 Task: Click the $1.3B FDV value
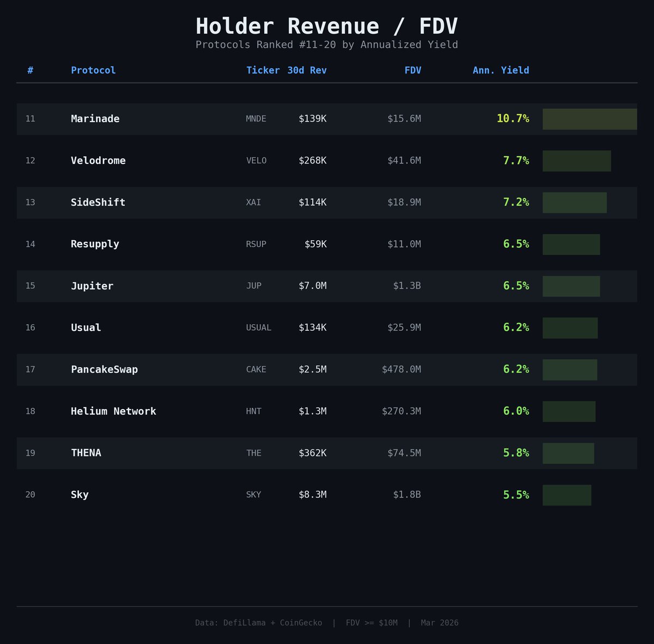point(407,286)
